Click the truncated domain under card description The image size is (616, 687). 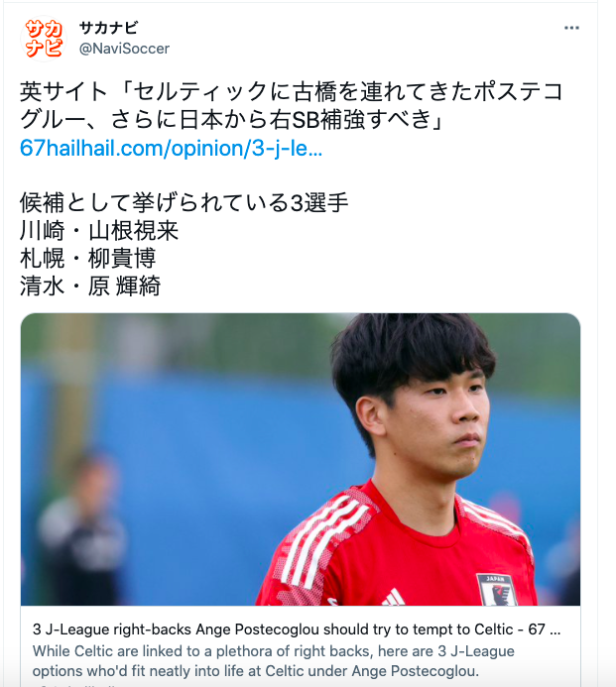(x=74, y=684)
